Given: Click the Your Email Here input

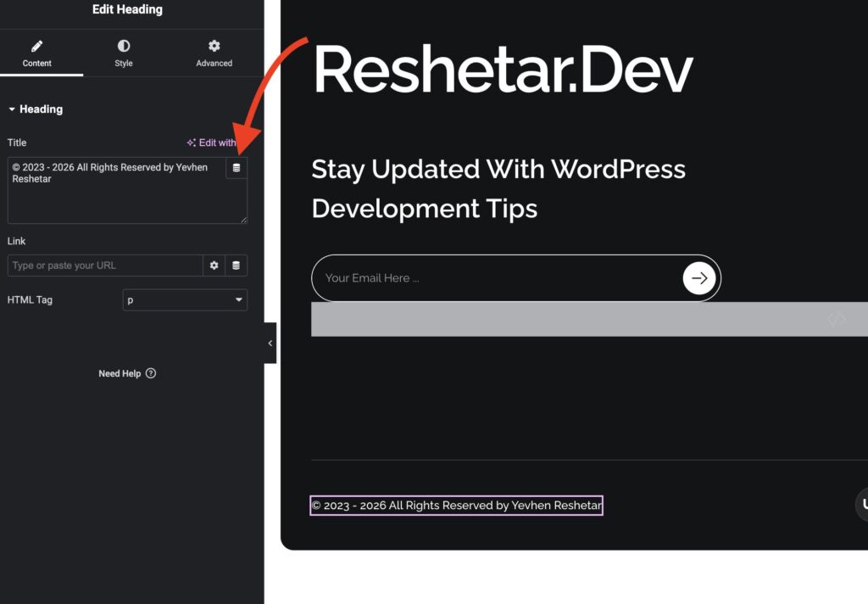Looking at the screenshot, I should click(x=498, y=278).
